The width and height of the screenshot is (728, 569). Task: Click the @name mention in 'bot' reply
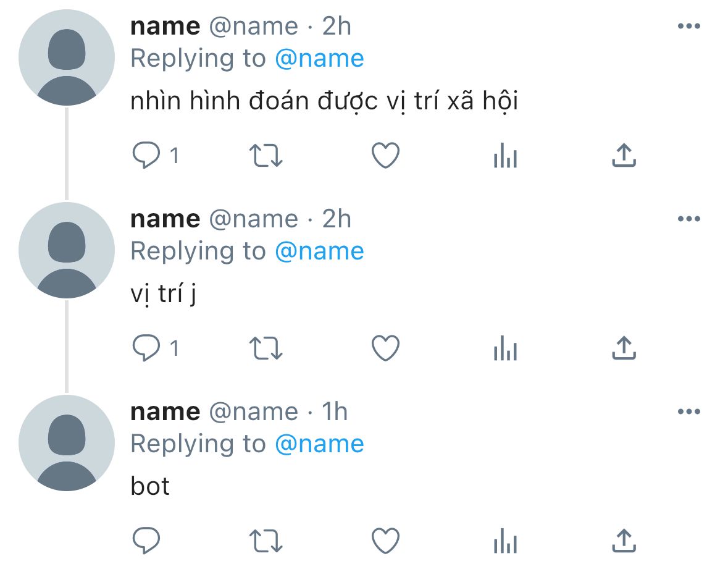tap(319, 444)
